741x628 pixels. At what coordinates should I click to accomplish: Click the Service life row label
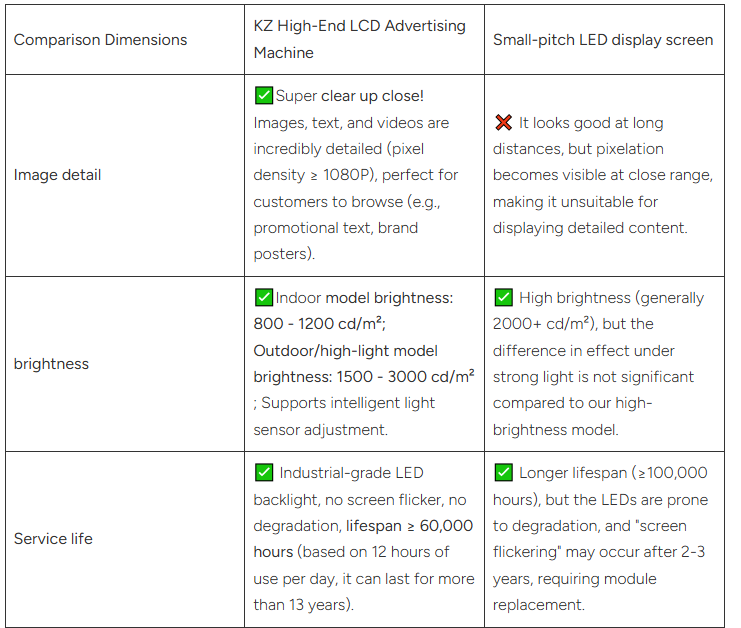(x=53, y=539)
